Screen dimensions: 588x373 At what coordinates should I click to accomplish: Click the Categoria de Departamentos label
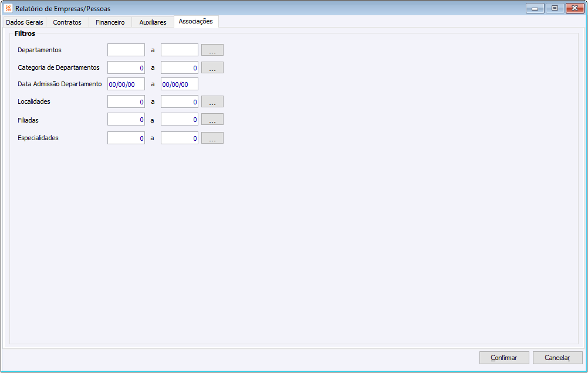[59, 67]
